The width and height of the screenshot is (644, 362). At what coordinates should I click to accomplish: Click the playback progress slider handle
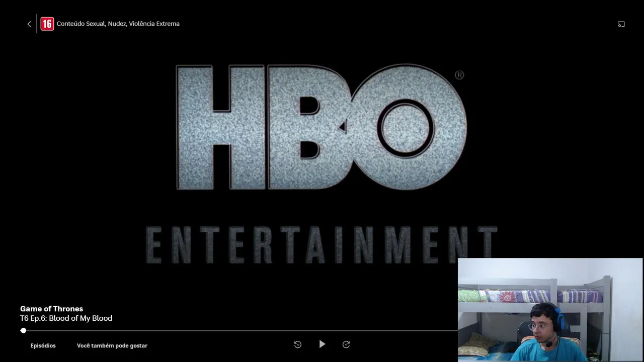(23, 330)
